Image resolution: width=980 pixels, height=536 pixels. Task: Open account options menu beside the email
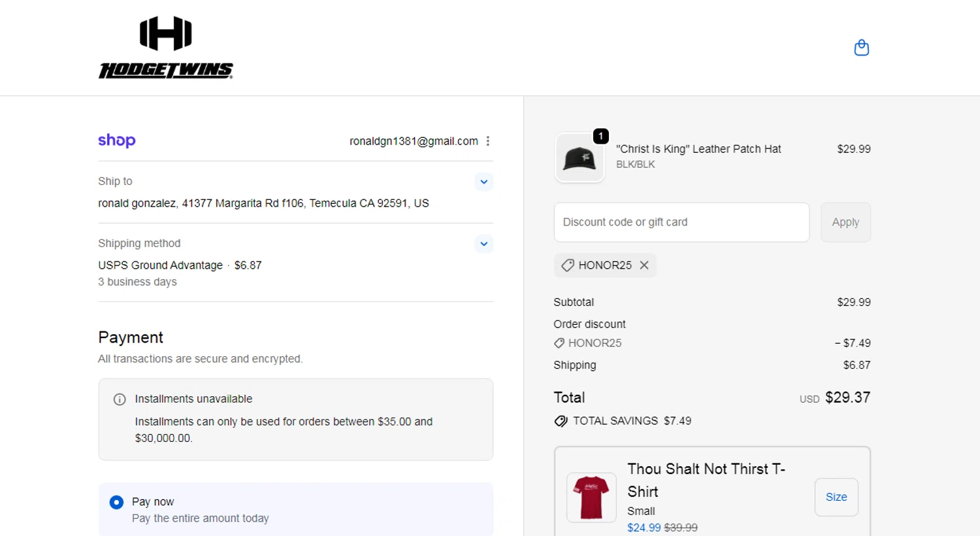click(x=488, y=141)
